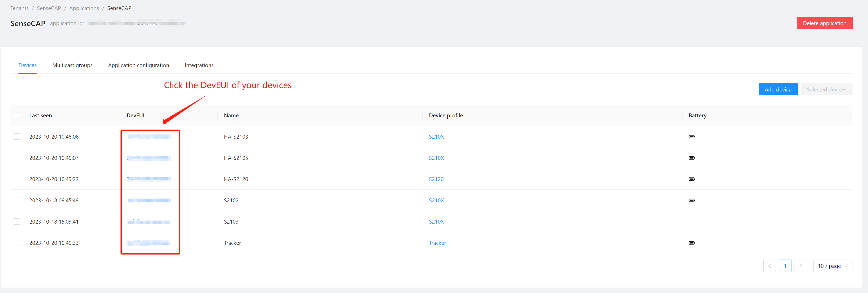Click the Delete application button

tap(824, 23)
